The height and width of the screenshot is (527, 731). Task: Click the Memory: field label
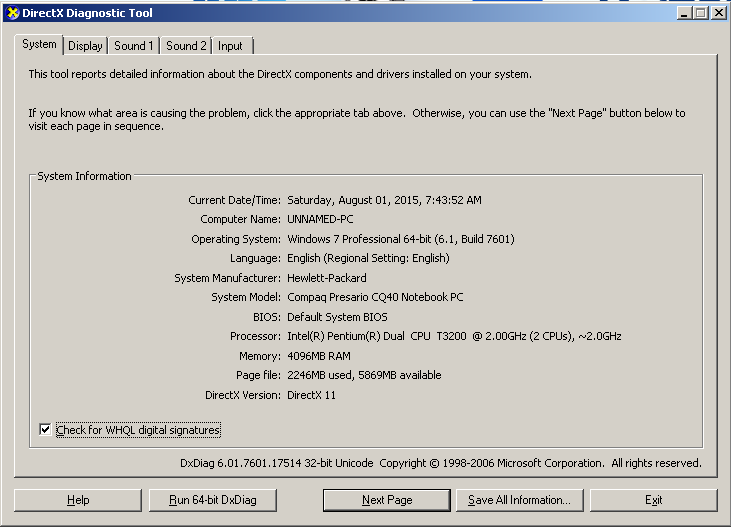click(x=260, y=356)
